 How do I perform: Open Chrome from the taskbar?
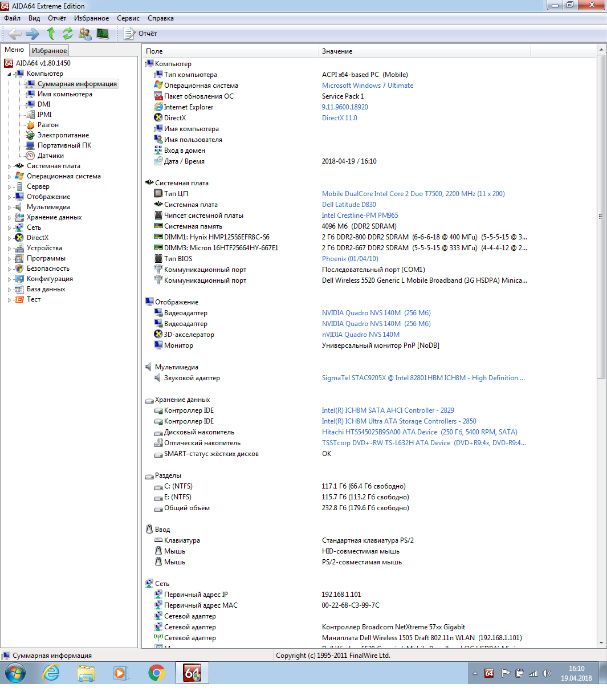(x=156, y=673)
